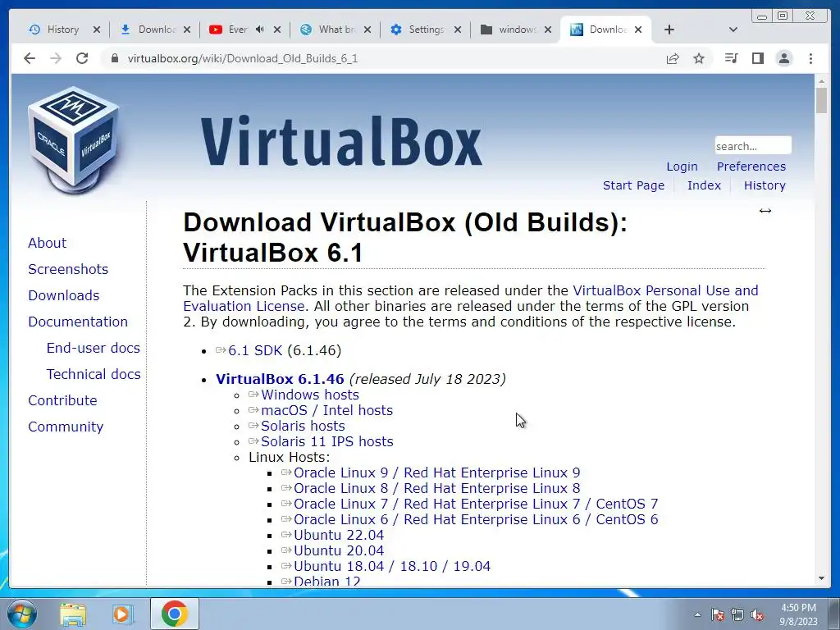Screen dimensions: 840x630
Task: Reload the current page
Action: click(82, 58)
